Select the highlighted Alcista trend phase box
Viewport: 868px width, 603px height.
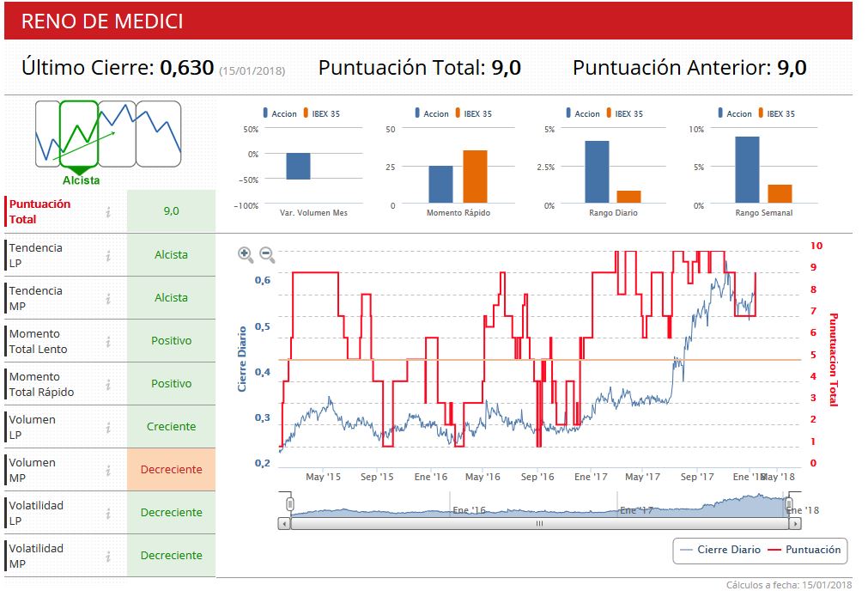pos(79,134)
